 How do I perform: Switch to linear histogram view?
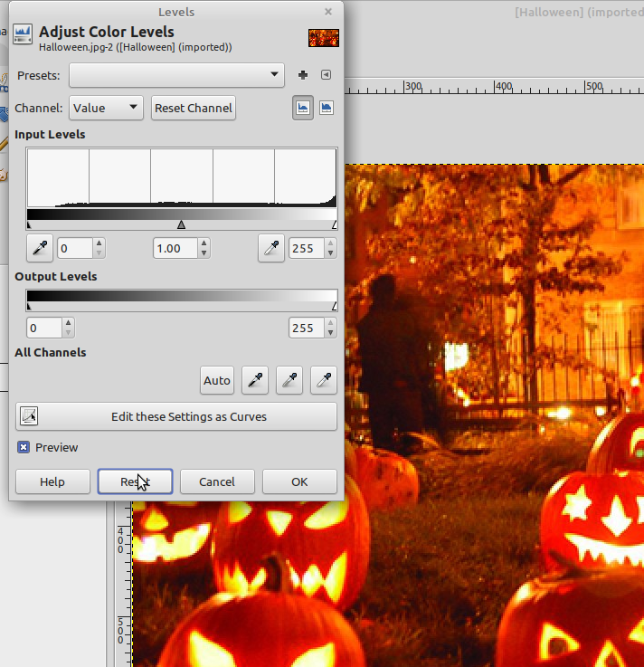pos(302,108)
